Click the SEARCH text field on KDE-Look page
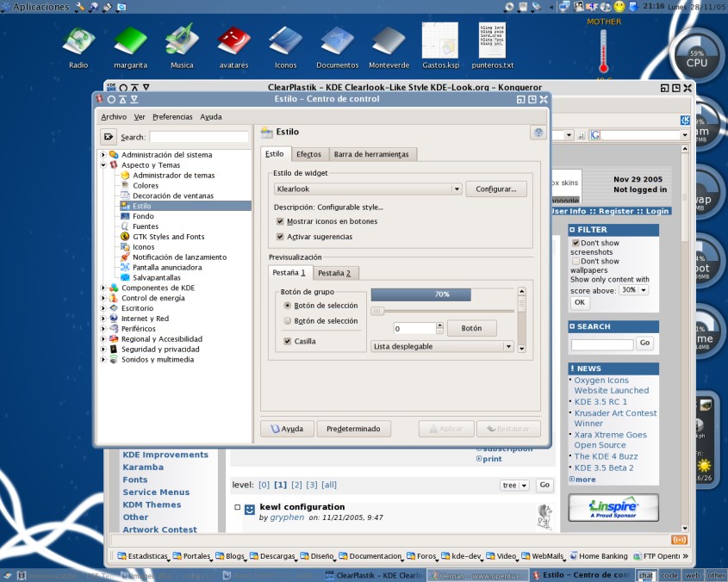Viewport: 728px width, 582px height. (602, 344)
